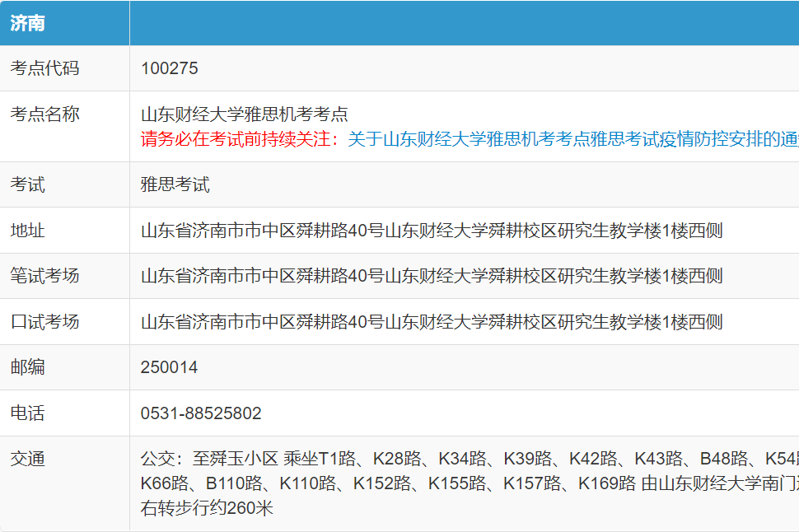
Task: Click the 公交：至舜玉小区 transport line
Action: click(x=470, y=459)
